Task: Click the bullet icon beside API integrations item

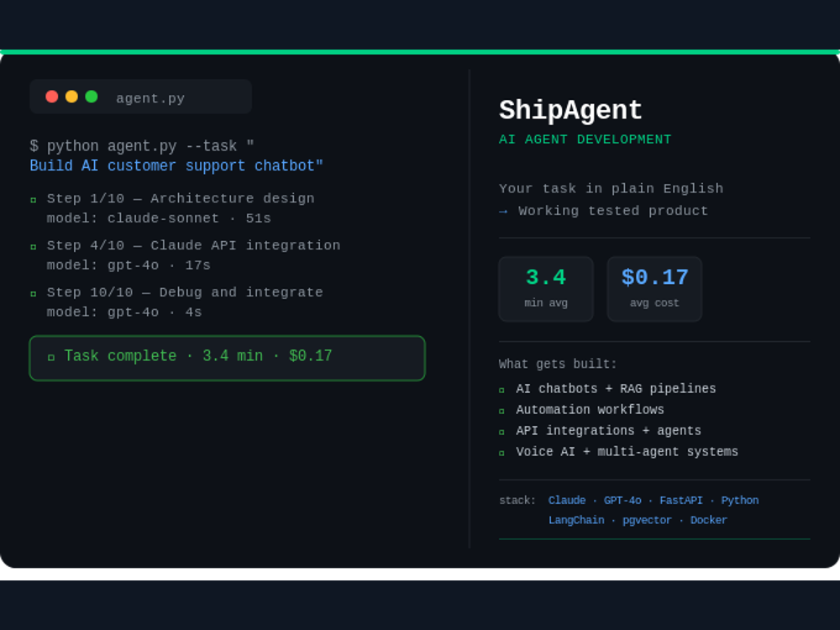Action: click(503, 431)
